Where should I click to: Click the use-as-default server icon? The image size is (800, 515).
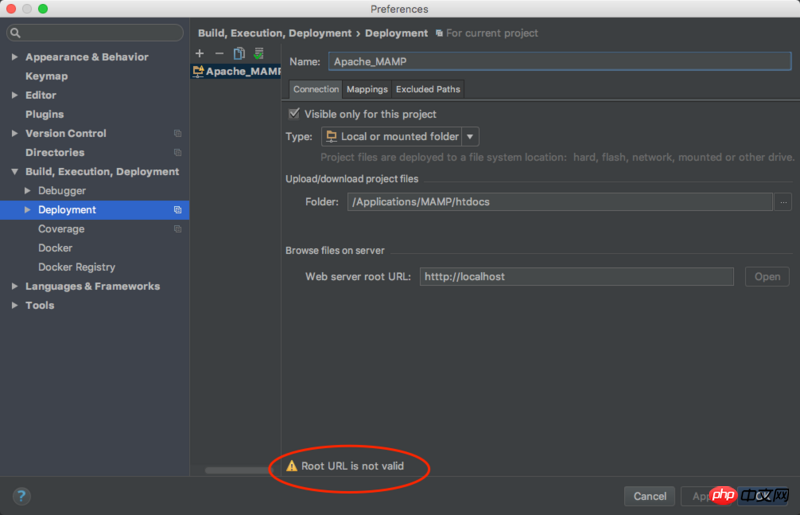pos(259,53)
